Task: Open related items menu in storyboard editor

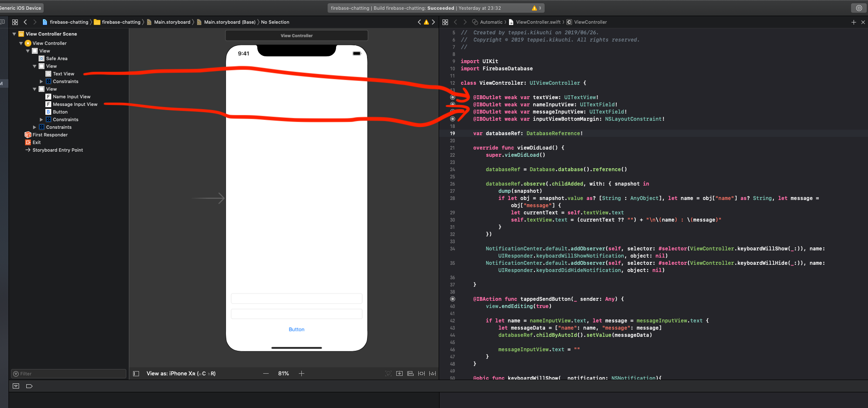Action: [15, 22]
